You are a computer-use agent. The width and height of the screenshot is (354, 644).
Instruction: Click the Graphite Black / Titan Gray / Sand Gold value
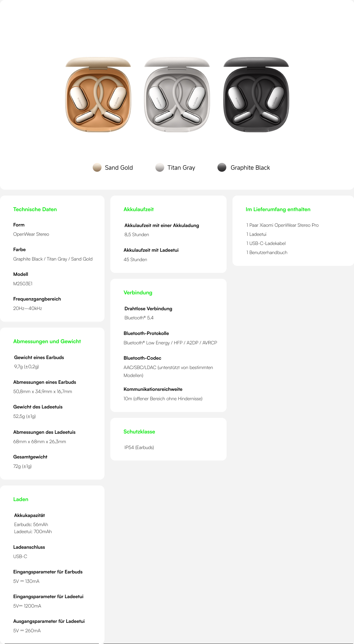point(53,259)
